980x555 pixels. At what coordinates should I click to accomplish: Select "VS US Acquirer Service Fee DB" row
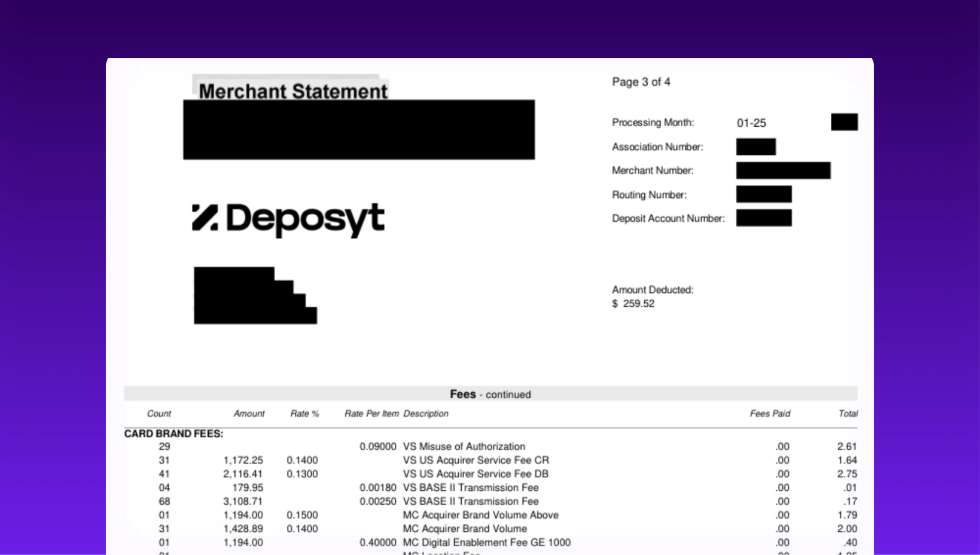click(490, 474)
